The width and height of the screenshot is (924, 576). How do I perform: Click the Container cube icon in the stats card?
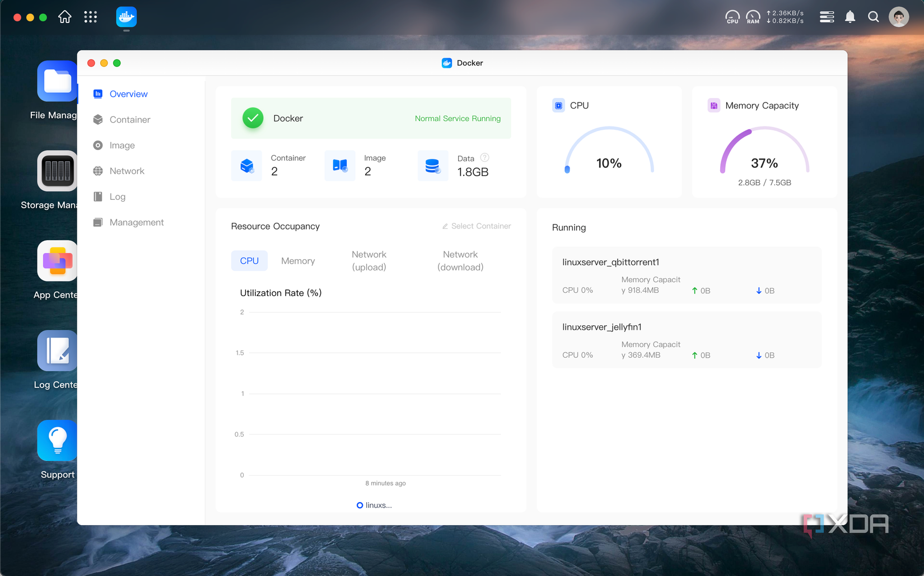[246, 166]
